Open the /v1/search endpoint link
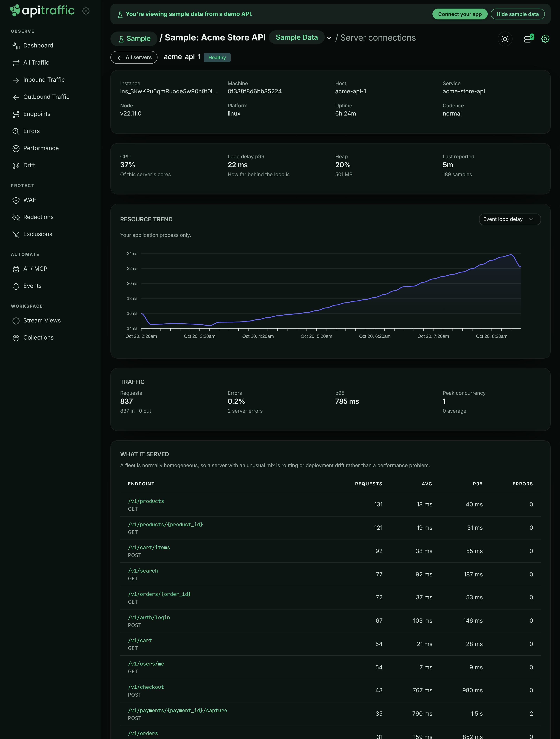This screenshot has width=560, height=739. pos(143,571)
